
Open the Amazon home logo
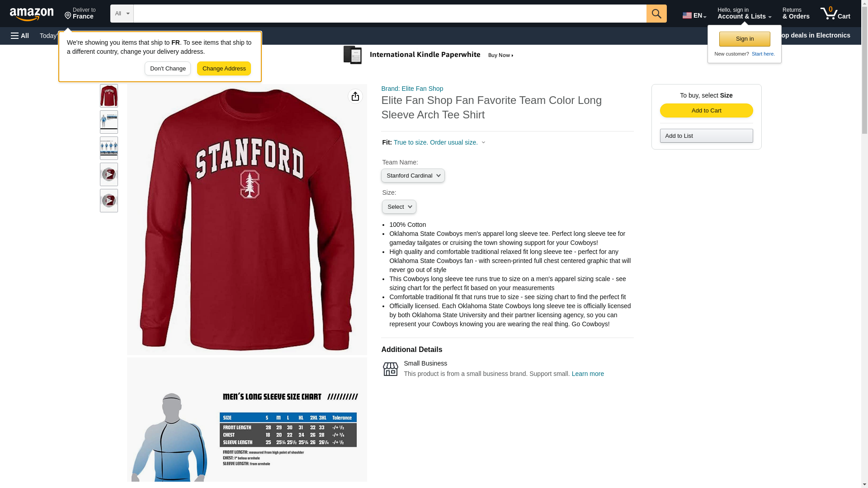[32, 14]
